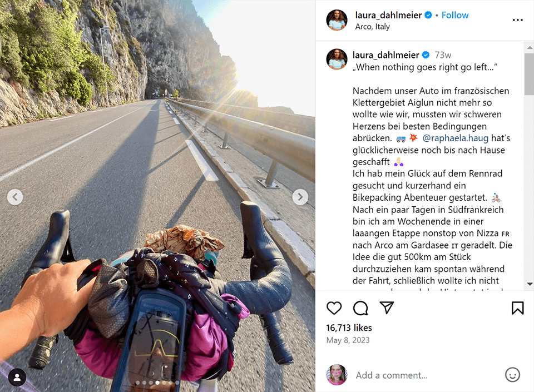Go to previous photo in carousel
This screenshot has height=392, width=534.
[15, 197]
